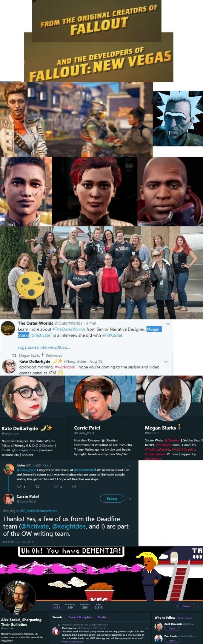The width and height of the screenshot is (203, 644).
Task: Expand the Outer Worlds tweet options chevron
Action: 168,324
